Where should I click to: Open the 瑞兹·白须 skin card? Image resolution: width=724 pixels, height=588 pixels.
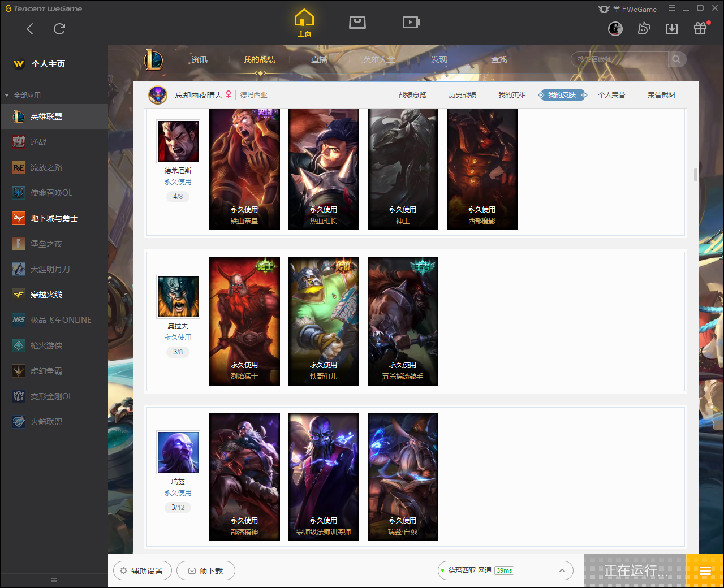(403, 477)
